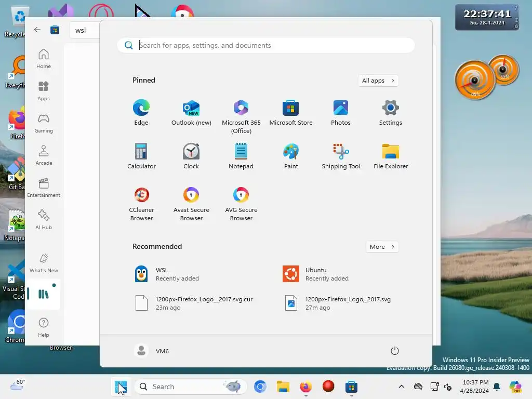
Task: Click the red ball taskbar icon
Action: pyautogui.click(x=328, y=387)
